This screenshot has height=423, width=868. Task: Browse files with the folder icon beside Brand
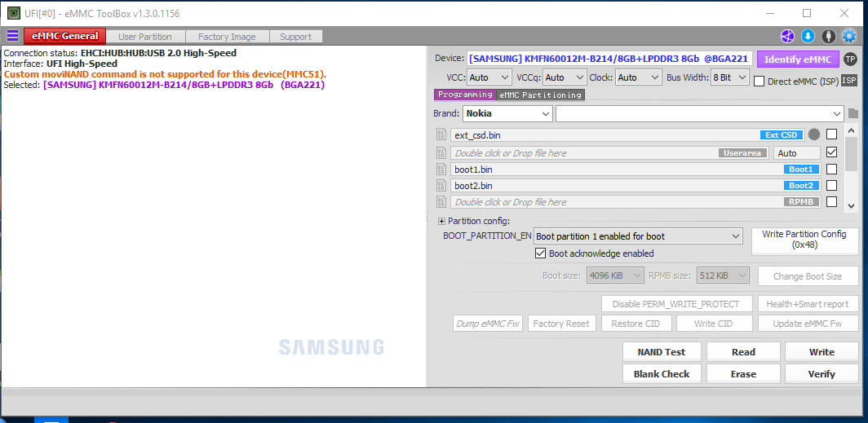(853, 114)
